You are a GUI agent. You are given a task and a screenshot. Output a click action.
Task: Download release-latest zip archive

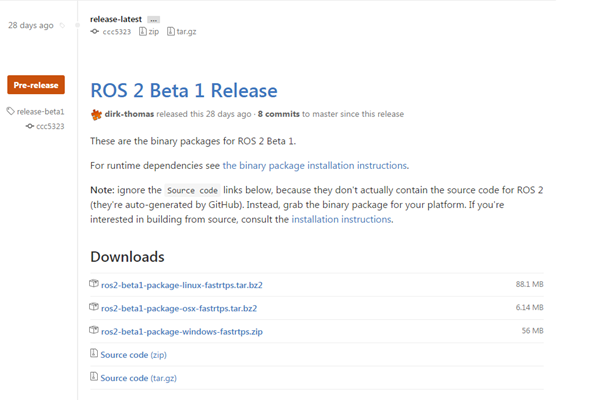(153, 32)
